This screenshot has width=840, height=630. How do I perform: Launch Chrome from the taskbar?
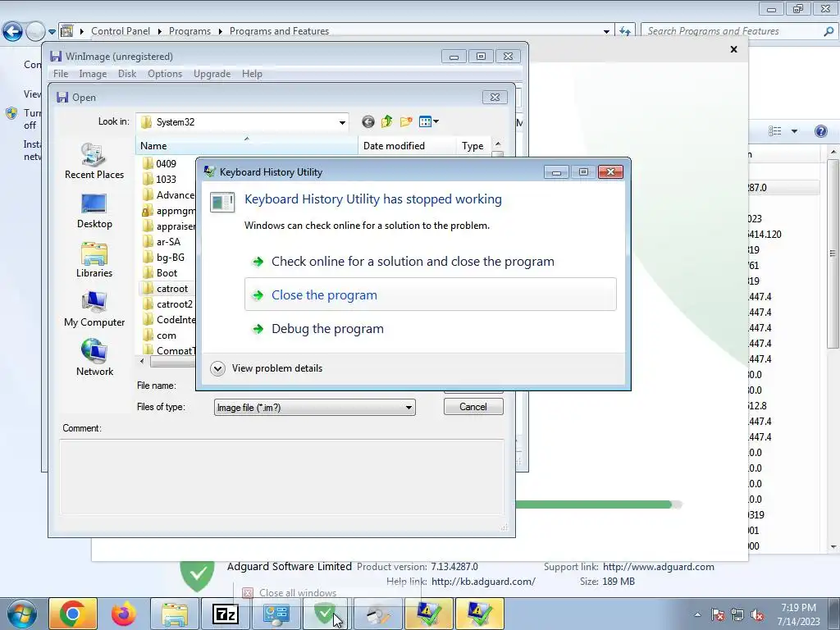[x=73, y=614]
